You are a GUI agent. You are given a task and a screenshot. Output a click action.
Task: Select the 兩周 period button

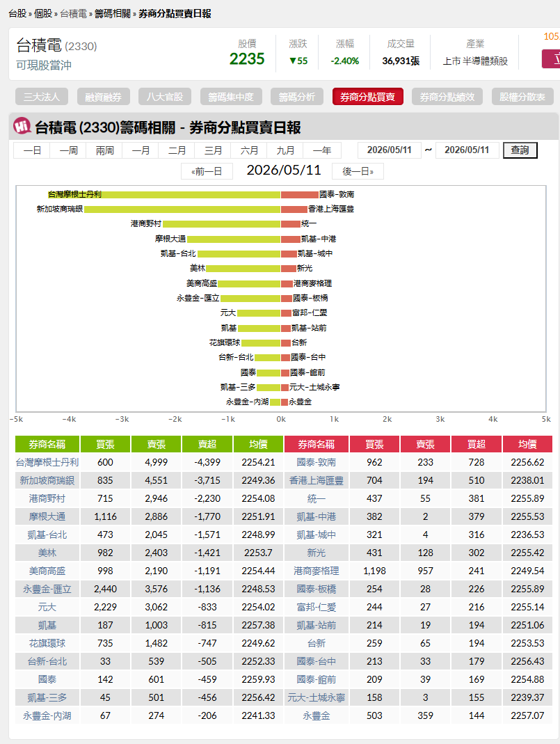[104, 150]
